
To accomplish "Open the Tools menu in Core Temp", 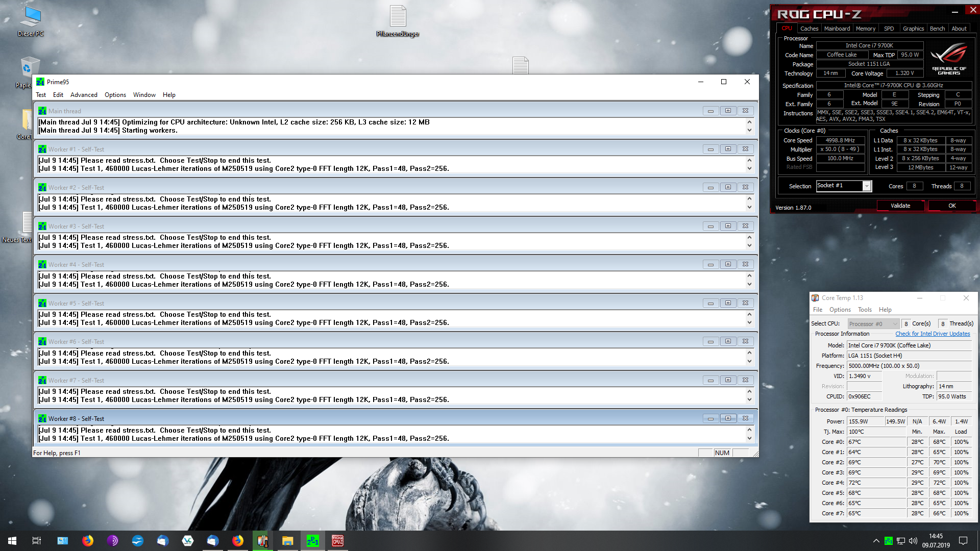I will [865, 310].
